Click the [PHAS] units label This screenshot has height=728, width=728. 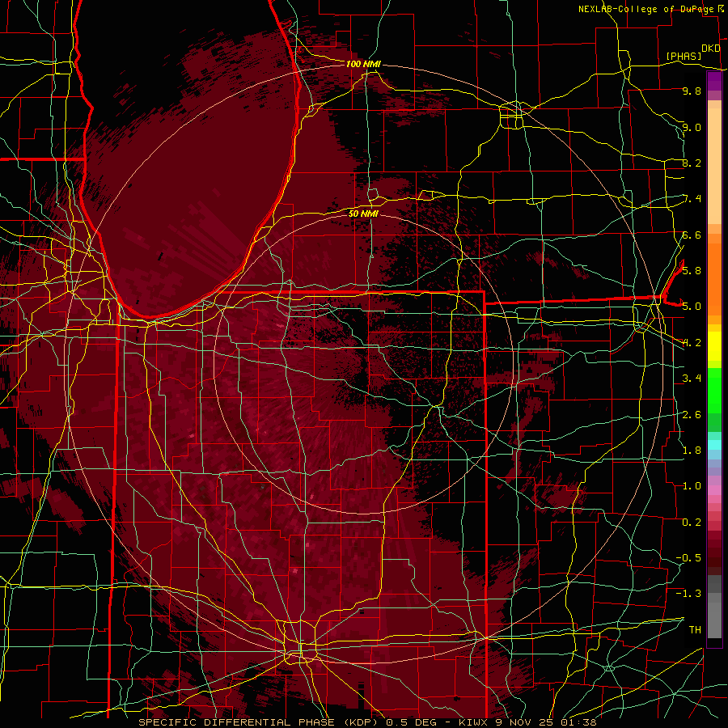(684, 56)
